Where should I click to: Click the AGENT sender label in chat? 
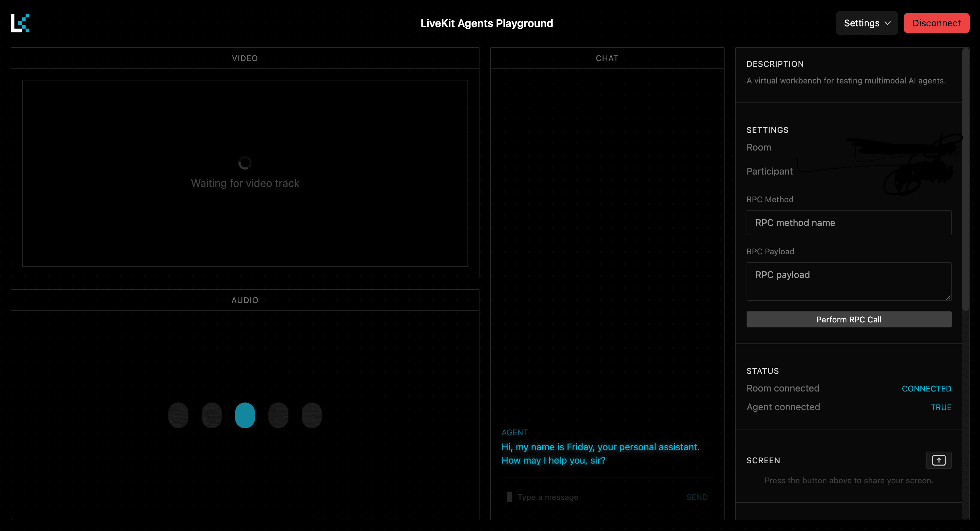point(515,432)
